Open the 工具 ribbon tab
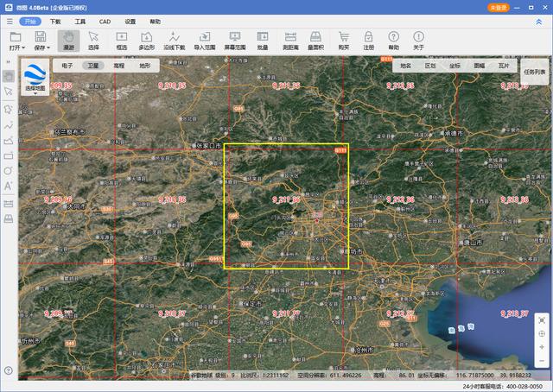 point(79,21)
